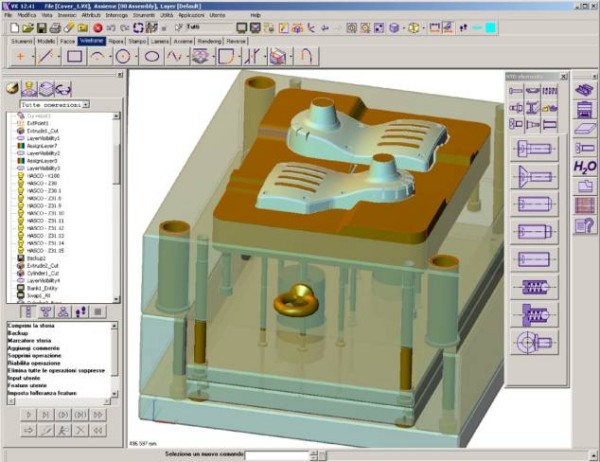Viewport: 600px width, 462px height.
Task: Select the rectangle sketch tool
Action: coord(74,57)
